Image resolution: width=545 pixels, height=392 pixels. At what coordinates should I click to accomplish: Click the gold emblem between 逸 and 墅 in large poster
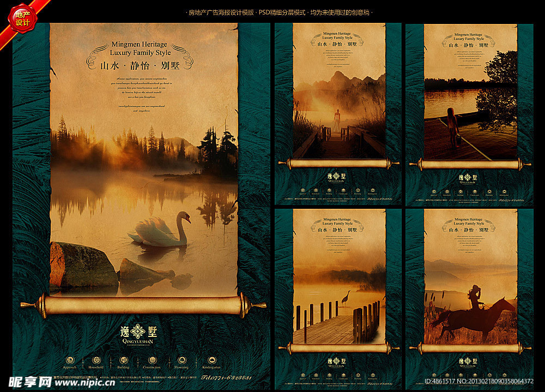pyautogui.click(x=138, y=331)
